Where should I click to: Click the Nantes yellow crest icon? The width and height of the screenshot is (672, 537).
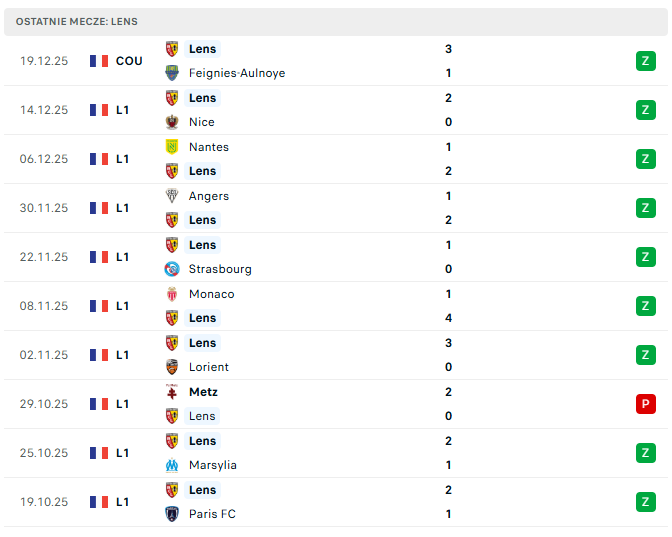172,147
